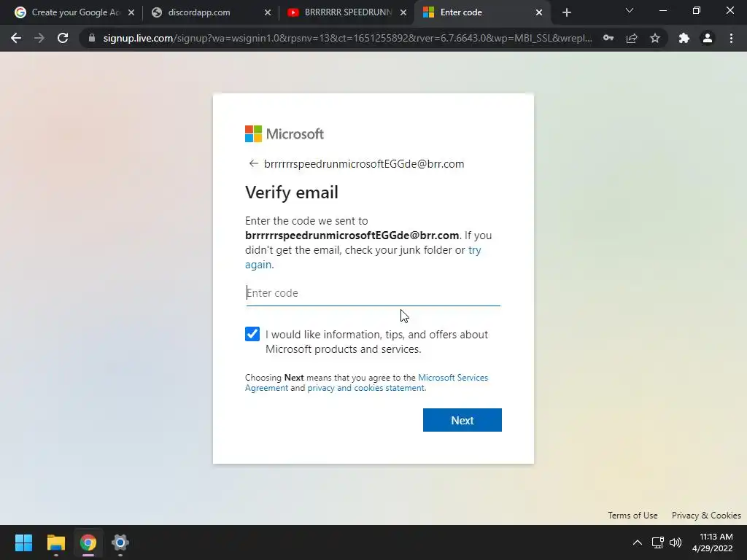Go back with the browser back arrow
747x560 pixels.
(x=16, y=38)
